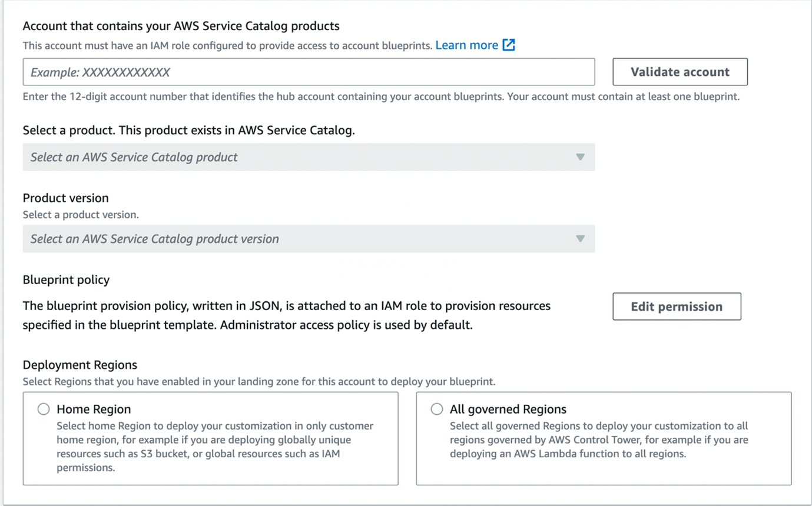Image resolution: width=812 pixels, height=506 pixels.
Task: Click the dropdown arrow on the product version selector
Action: point(579,239)
